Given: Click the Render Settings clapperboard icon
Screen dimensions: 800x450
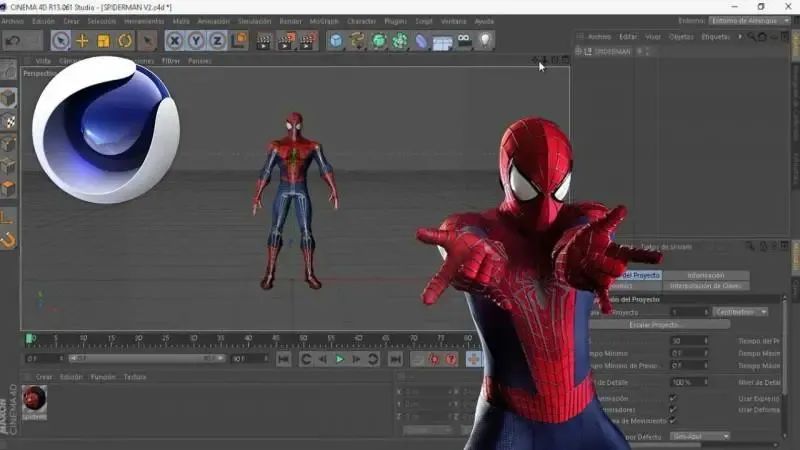Looking at the screenshot, I should [x=308, y=41].
